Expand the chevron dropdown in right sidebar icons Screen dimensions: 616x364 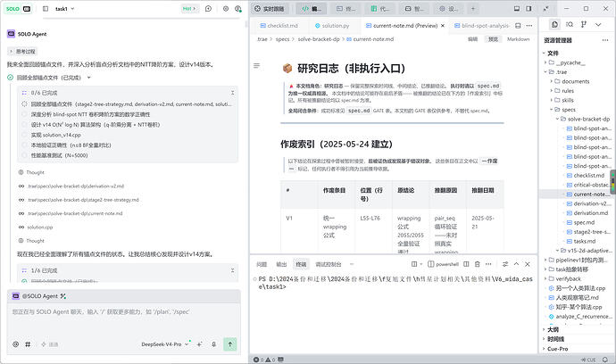tap(598, 24)
